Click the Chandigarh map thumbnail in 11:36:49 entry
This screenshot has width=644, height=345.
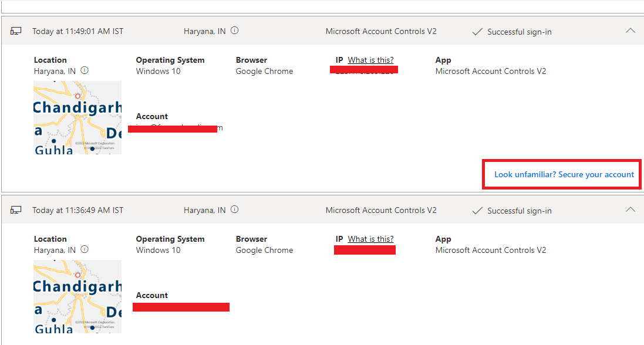(x=77, y=296)
